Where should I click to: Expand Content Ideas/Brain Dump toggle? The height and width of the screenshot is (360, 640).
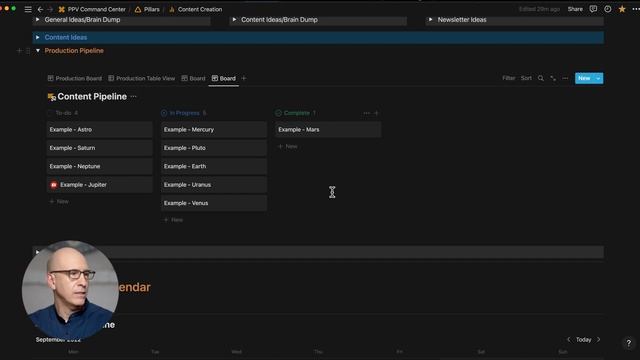click(234, 20)
